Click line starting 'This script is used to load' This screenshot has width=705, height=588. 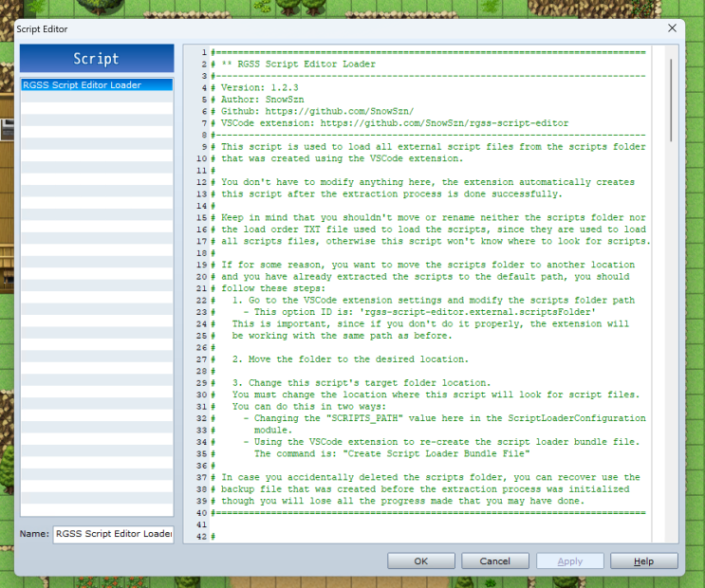[x=428, y=147]
